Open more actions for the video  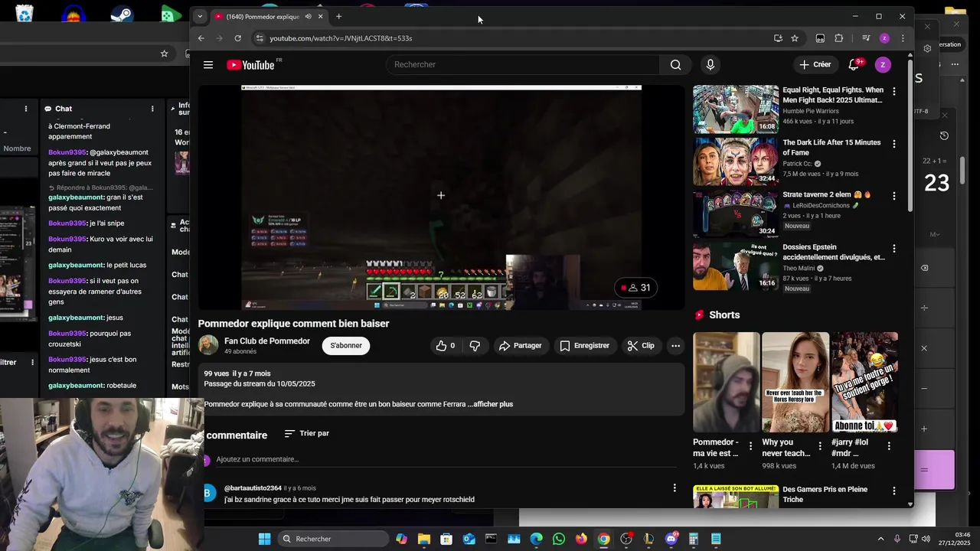(x=675, y=346)
